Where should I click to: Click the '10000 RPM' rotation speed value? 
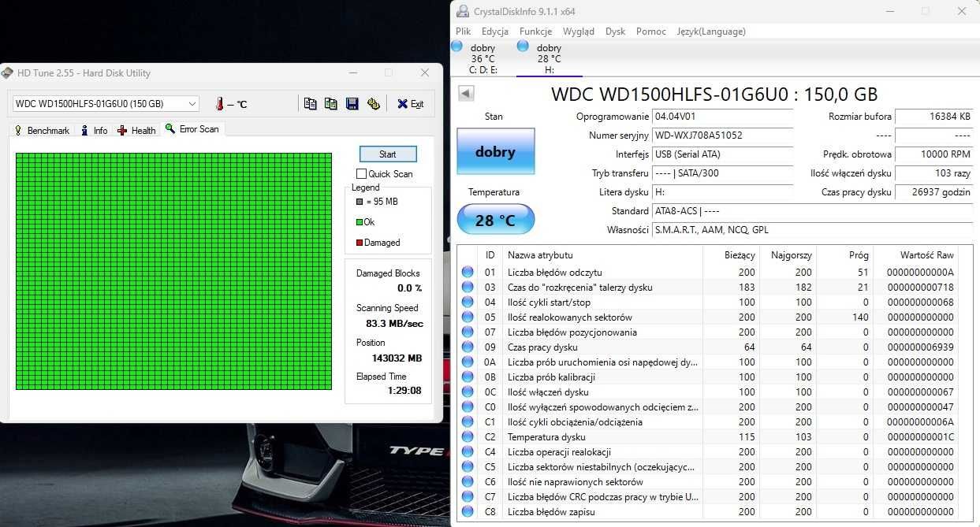934,154
